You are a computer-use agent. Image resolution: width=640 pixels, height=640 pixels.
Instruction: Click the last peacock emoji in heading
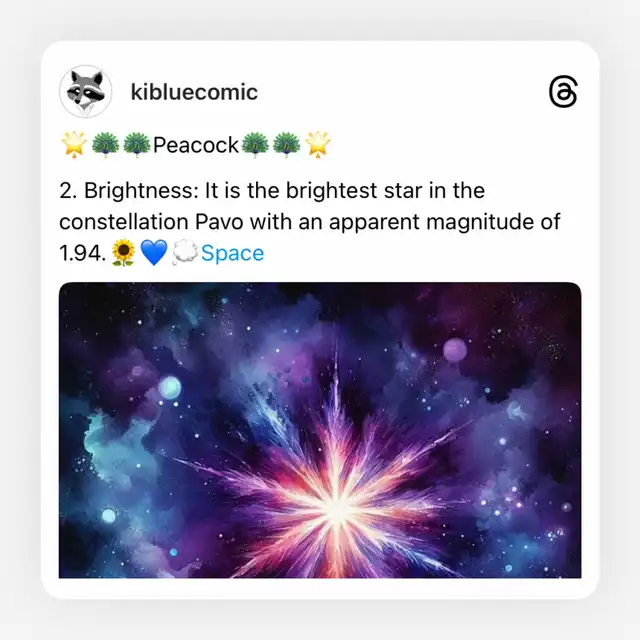(x=286, y=144)
